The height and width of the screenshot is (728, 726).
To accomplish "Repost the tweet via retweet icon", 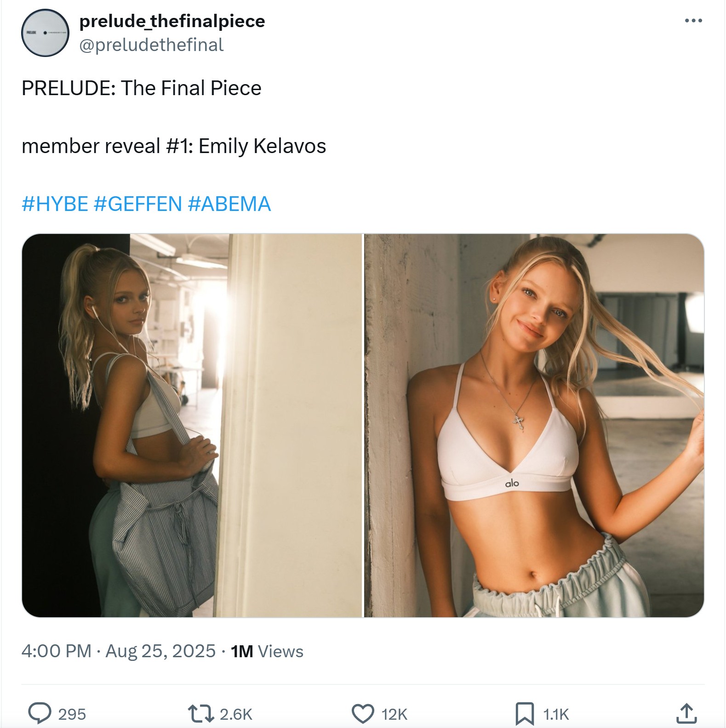I will click(201, 714).
